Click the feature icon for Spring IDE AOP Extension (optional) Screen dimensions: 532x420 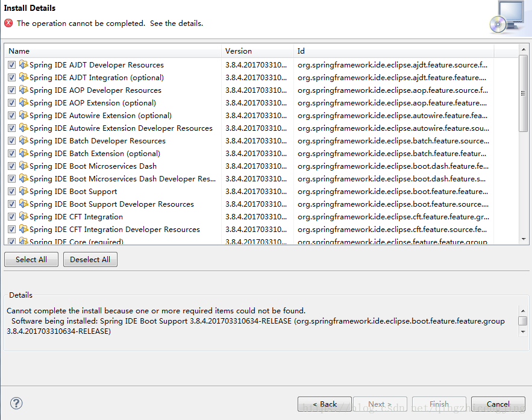(x=23, y=102)
